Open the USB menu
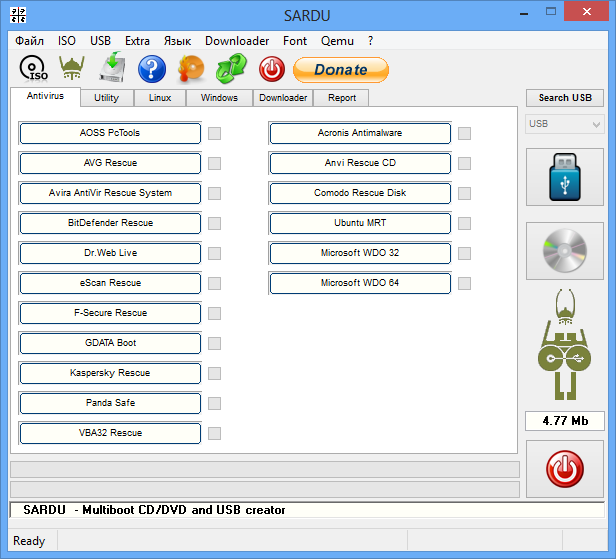Image resolution: width=616 pixels, height=559 pixels. 100,41
